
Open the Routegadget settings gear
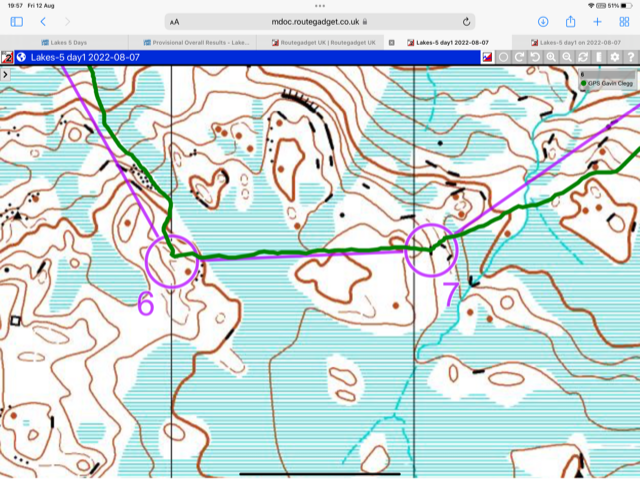tap(615, 58)
